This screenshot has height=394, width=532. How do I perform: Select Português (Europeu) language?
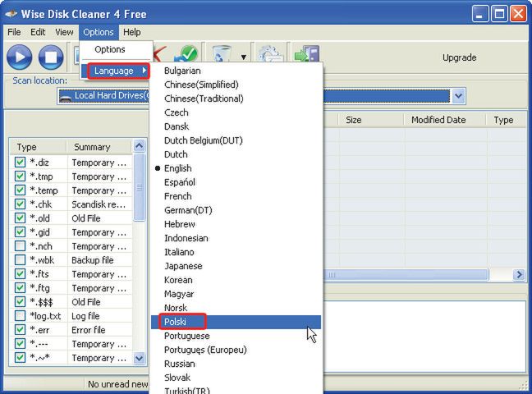pyautogui.click(x=236, y=350)
